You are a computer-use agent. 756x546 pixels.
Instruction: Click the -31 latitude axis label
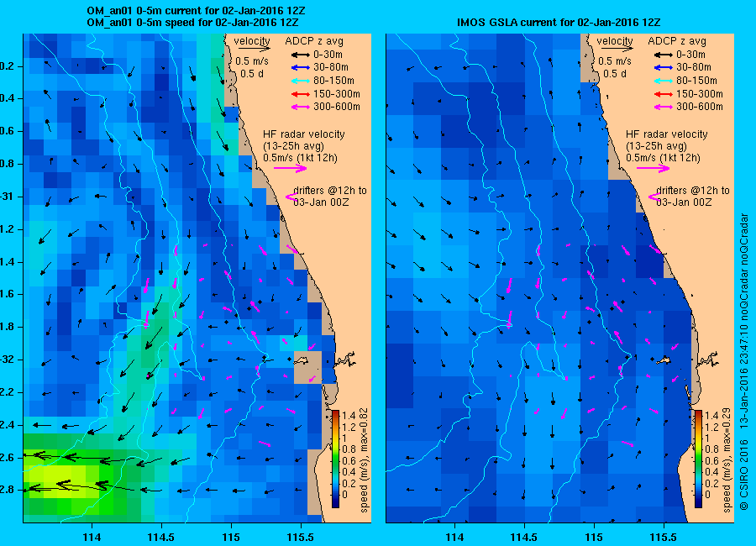coord(7,197)
